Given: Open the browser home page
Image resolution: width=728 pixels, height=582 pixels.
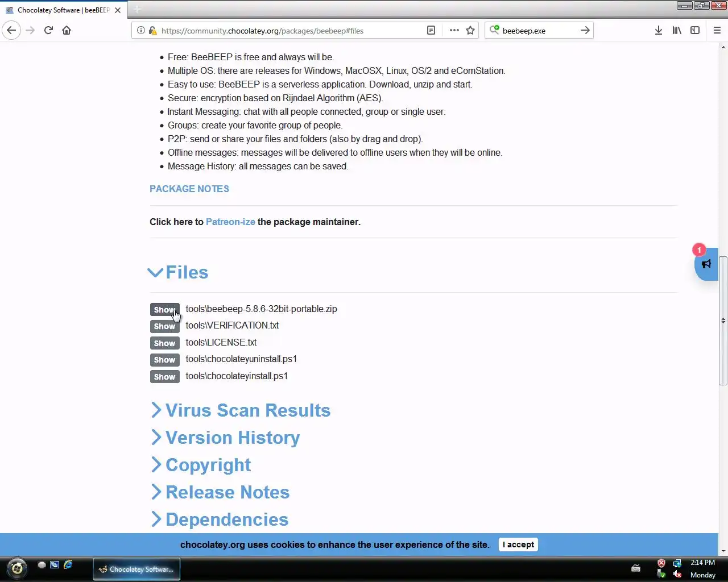Looking at the screenshot, I should click(x=67, y=30).
